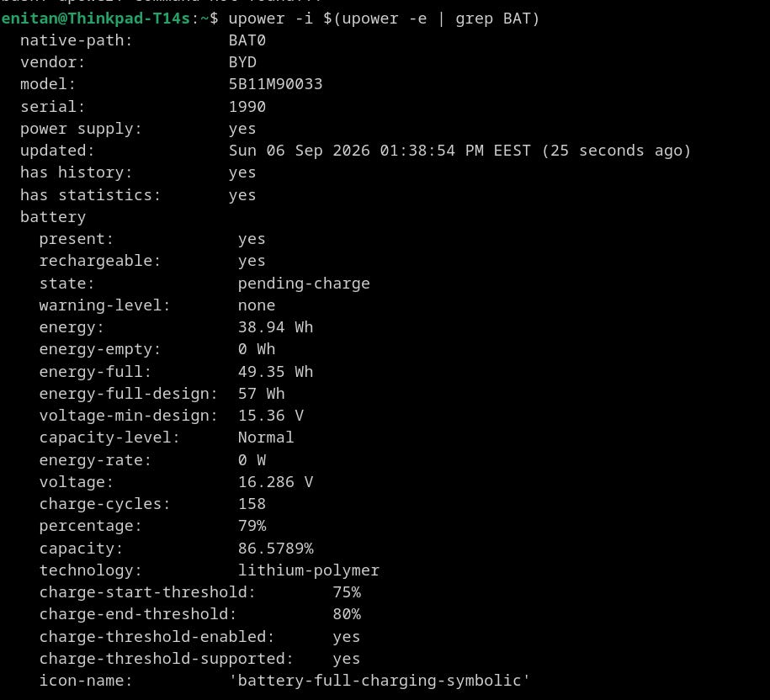This screenshot has width=770, height=700.
Task: Click the vendor value BYD
Action: [242, 62]
